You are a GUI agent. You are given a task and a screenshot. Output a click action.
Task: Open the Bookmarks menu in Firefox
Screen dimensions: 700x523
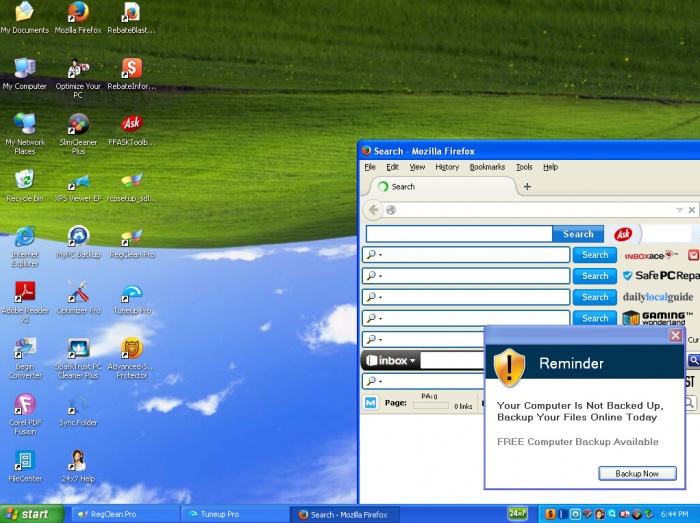point(487,167)
